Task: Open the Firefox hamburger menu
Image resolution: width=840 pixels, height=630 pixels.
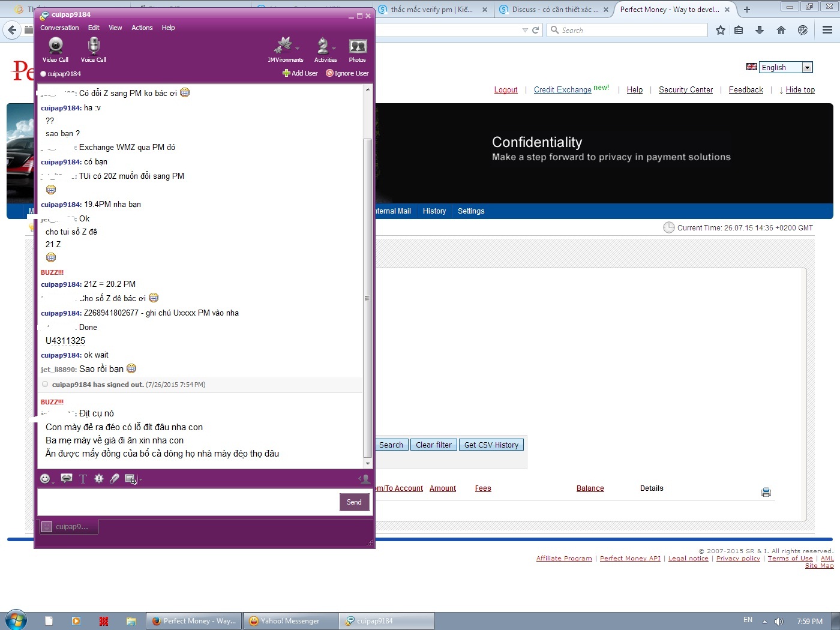Action: tap(827, 30)
